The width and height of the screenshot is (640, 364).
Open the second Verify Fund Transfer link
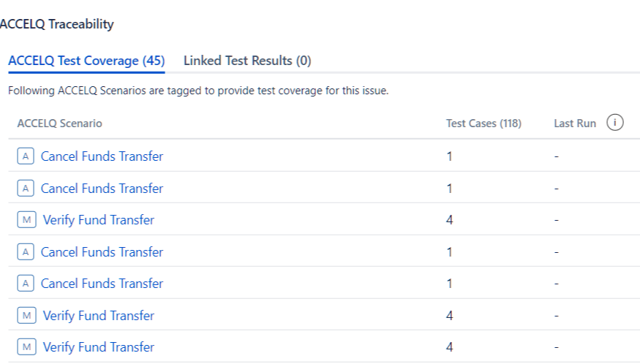(99, 316)
